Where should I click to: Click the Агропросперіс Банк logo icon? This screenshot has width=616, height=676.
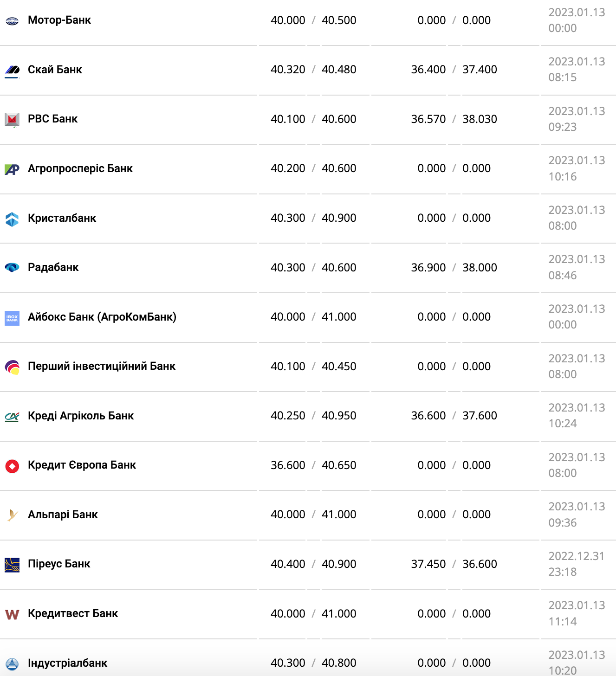coord(12,169)
